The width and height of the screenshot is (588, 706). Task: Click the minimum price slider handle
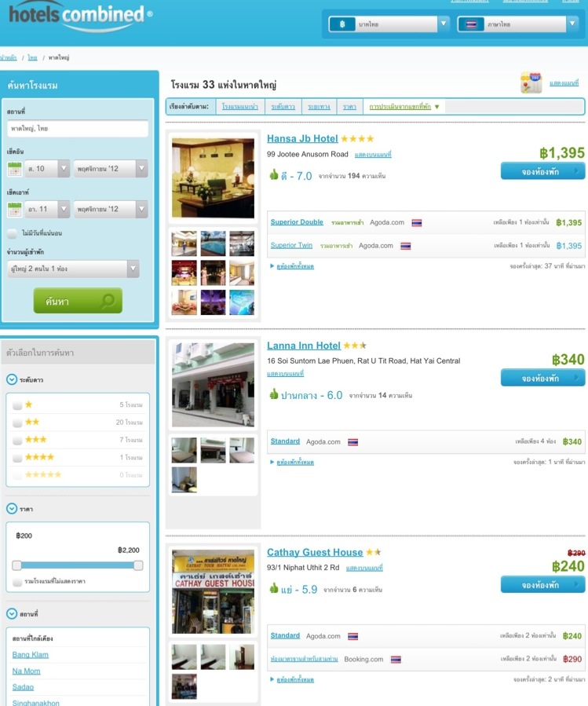(x=16, y=565)
